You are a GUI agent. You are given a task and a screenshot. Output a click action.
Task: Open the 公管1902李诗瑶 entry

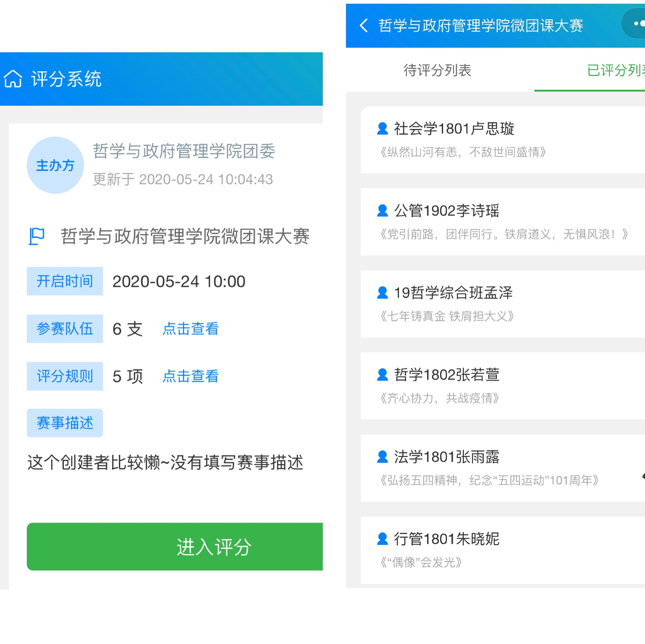pos(503,222)
